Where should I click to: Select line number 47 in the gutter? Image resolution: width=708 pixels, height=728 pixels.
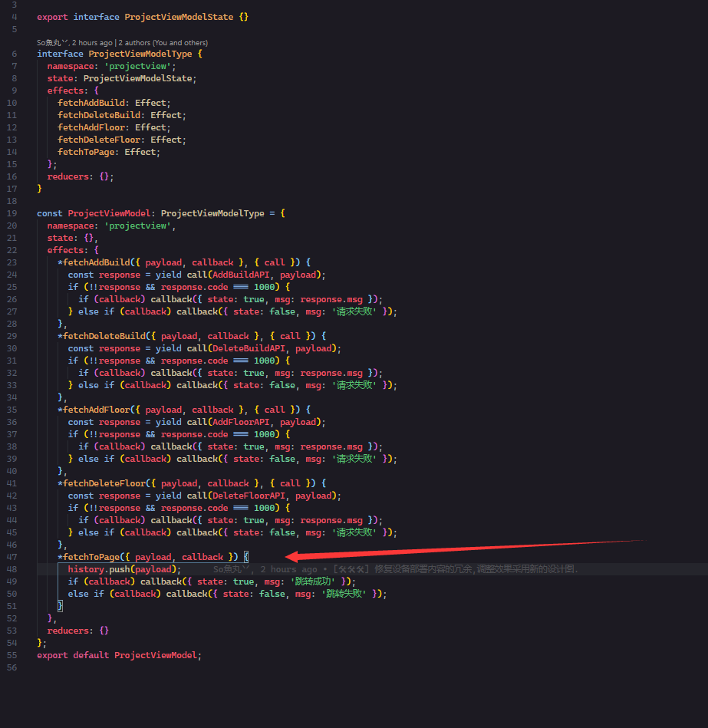pos(12,557)
